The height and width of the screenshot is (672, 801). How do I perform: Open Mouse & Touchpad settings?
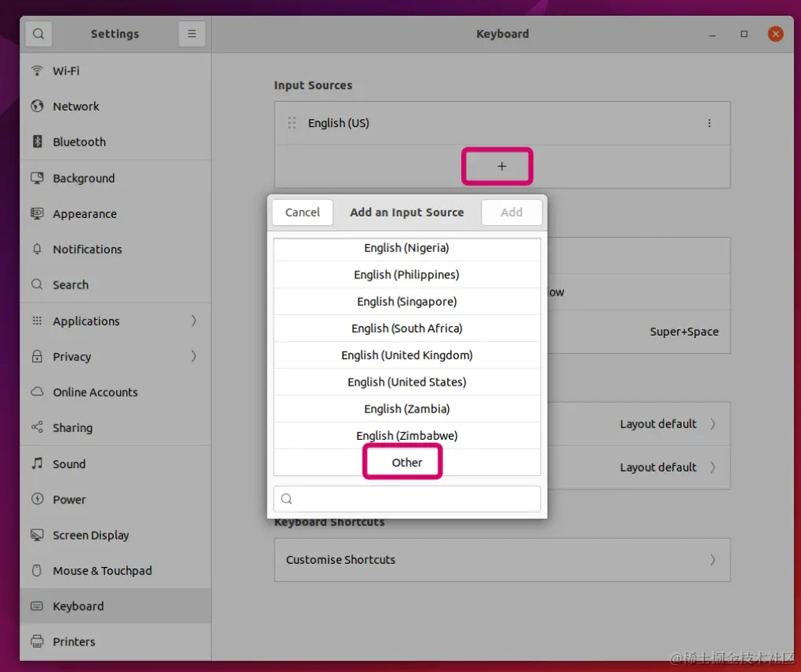pos(115,570)
